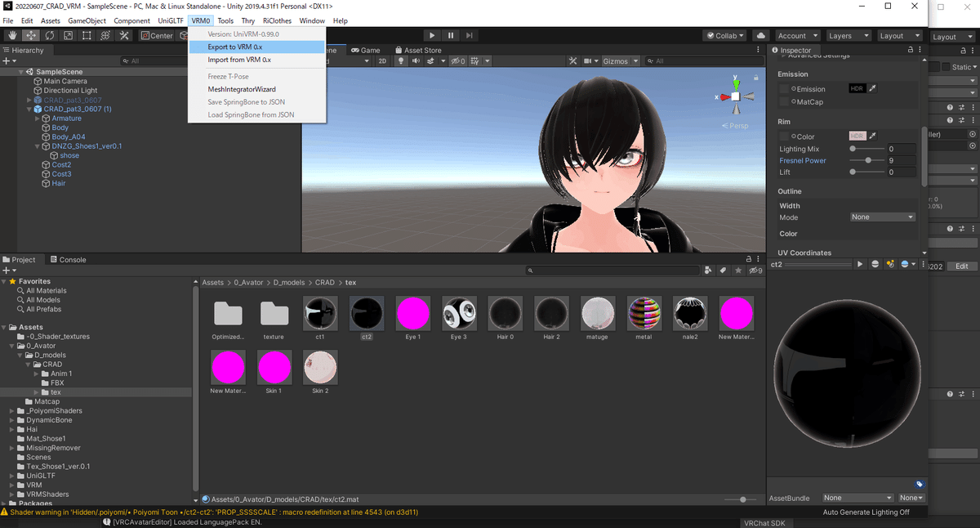Filter project assets by type icon

(x=708, y=270)
